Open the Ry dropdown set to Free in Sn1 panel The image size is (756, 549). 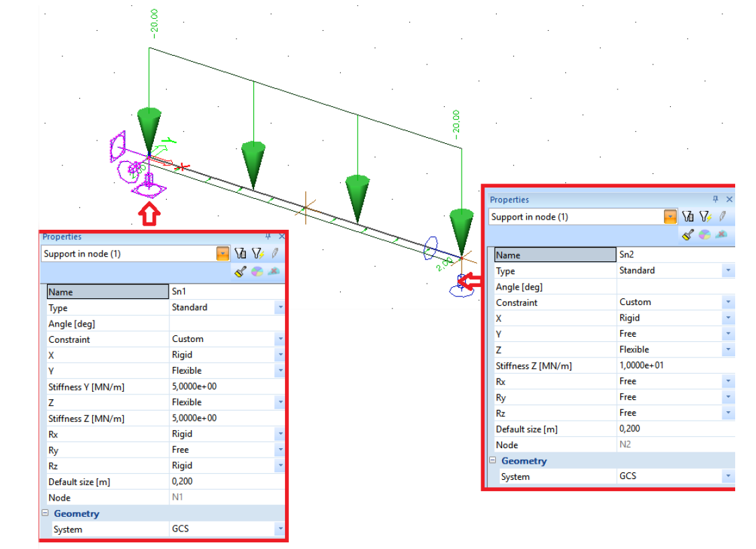[x=280, y=450]
